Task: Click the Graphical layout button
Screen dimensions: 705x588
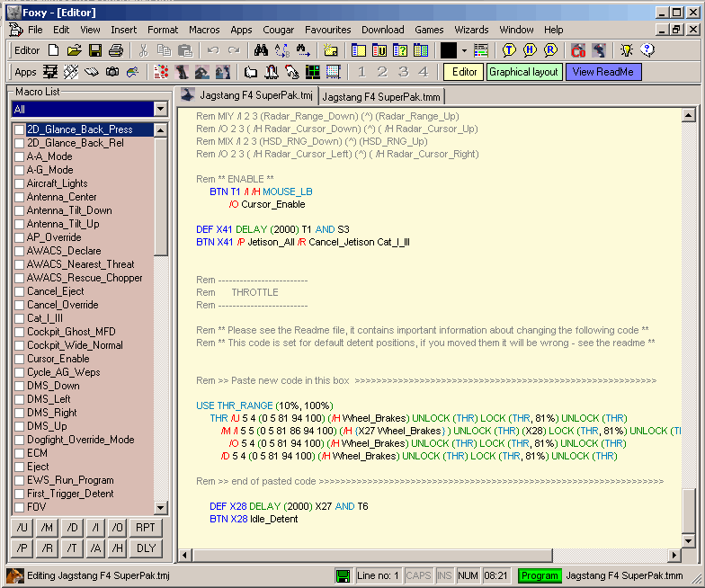Action: (524, 72)
